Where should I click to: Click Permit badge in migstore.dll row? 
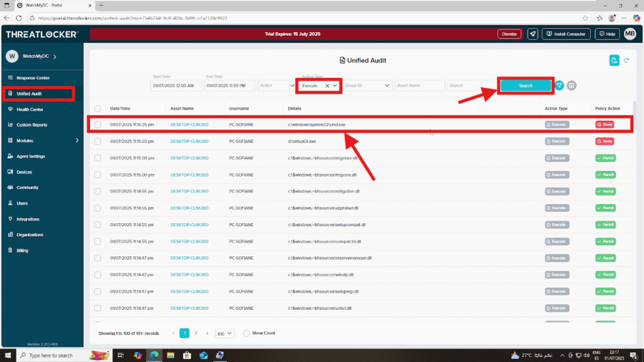[x=606, y=158]
